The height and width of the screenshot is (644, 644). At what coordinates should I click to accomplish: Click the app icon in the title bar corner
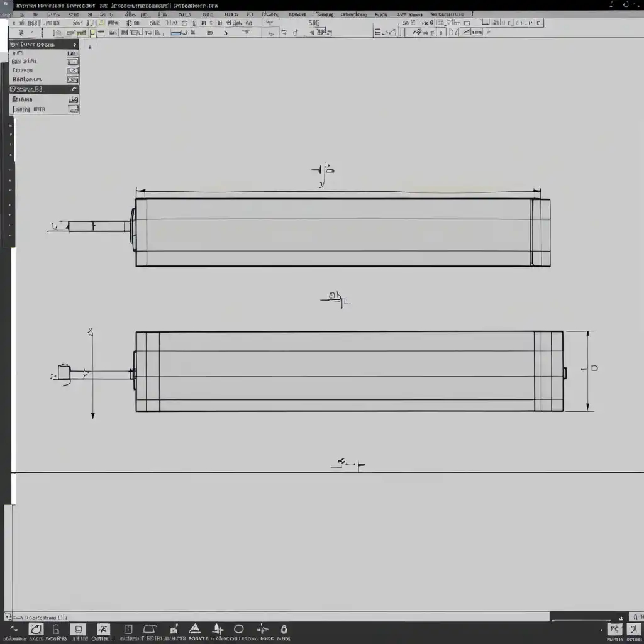[x=6, y=5]
